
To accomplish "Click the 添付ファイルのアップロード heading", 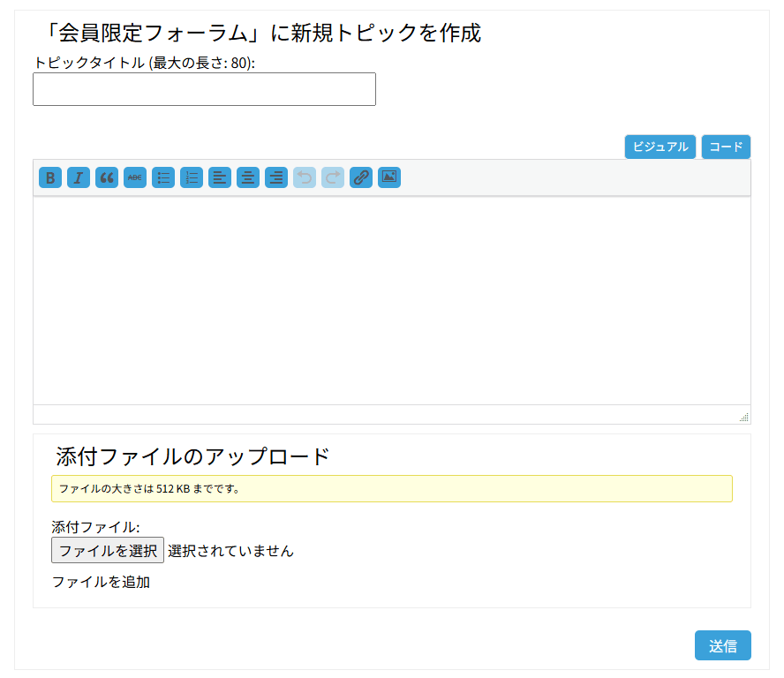I will pyautogui.click(x=192, y=456).
